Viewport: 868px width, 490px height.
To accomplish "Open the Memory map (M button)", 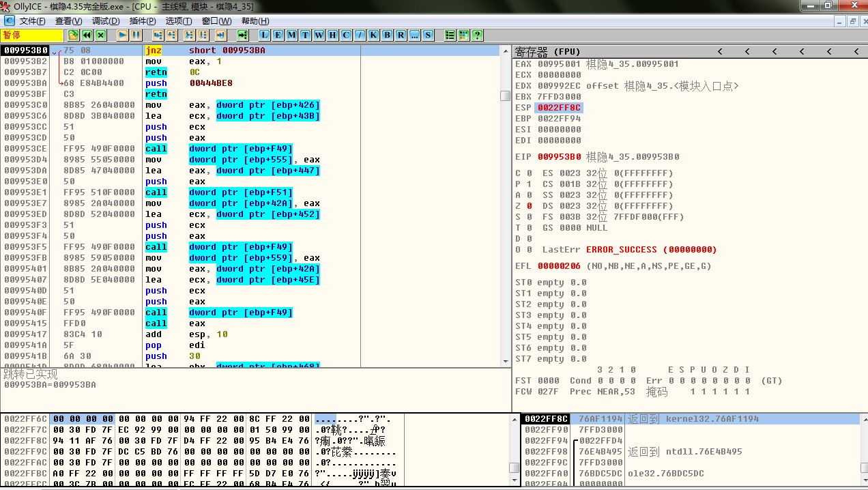I will 292,35.
